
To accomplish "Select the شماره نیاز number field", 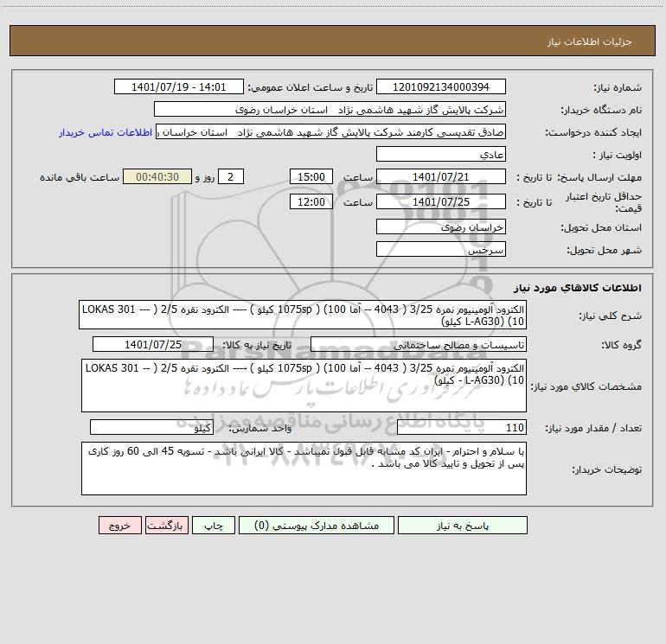I will tap(441, 87).
